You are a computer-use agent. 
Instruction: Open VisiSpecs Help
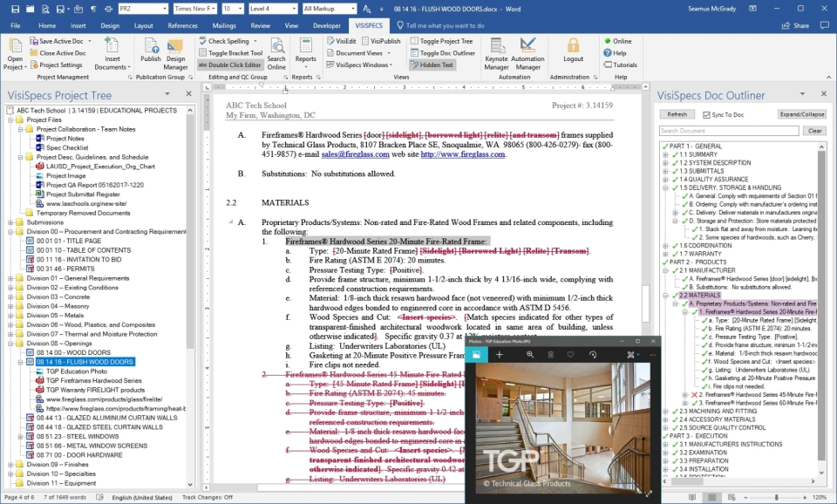(615, 53)
